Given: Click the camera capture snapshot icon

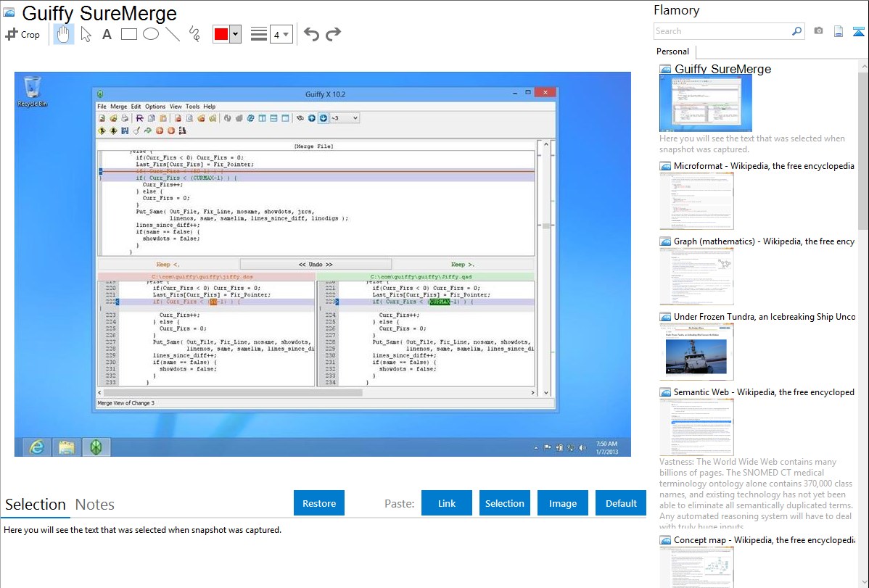Looking at the screenshot, I should coord(818,31).
